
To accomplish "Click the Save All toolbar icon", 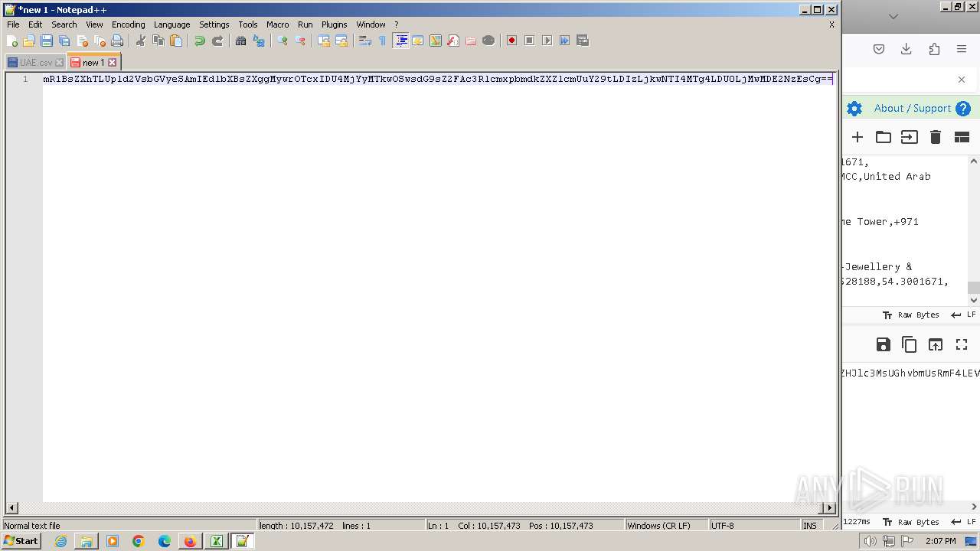I will coord(64,41).
